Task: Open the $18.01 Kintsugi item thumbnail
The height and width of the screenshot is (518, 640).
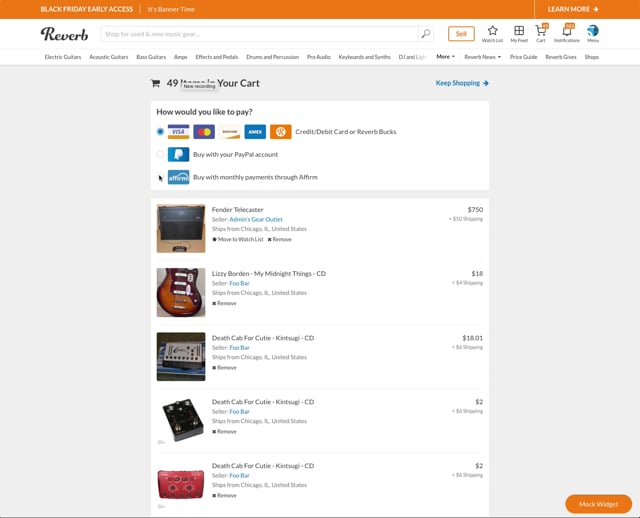Action: tap(181, 357)
